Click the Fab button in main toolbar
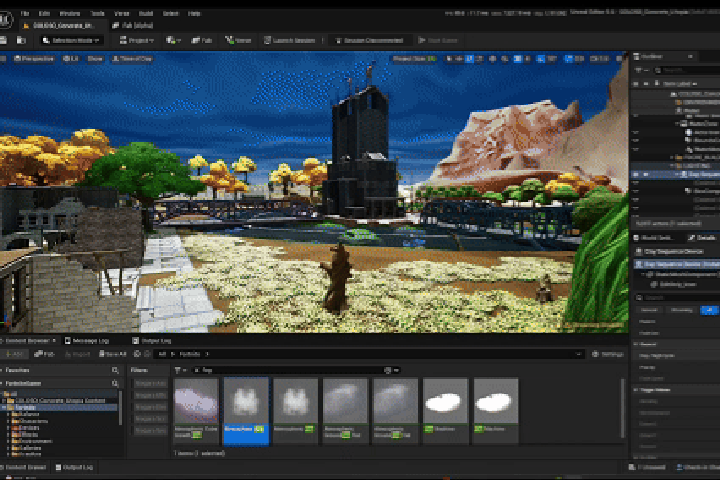This screenshot has width=720, height=480. pyautogui.click(x=202, y=40)
